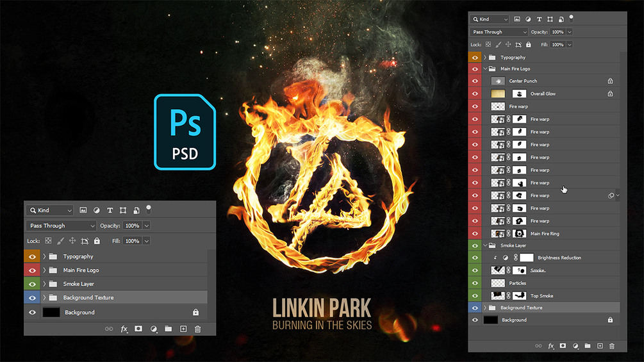Image resolution: width=644 pixels, height=362 pixels.
Task: Toggle layer filtering switch in left panel
Action: [x=149, y=210]
